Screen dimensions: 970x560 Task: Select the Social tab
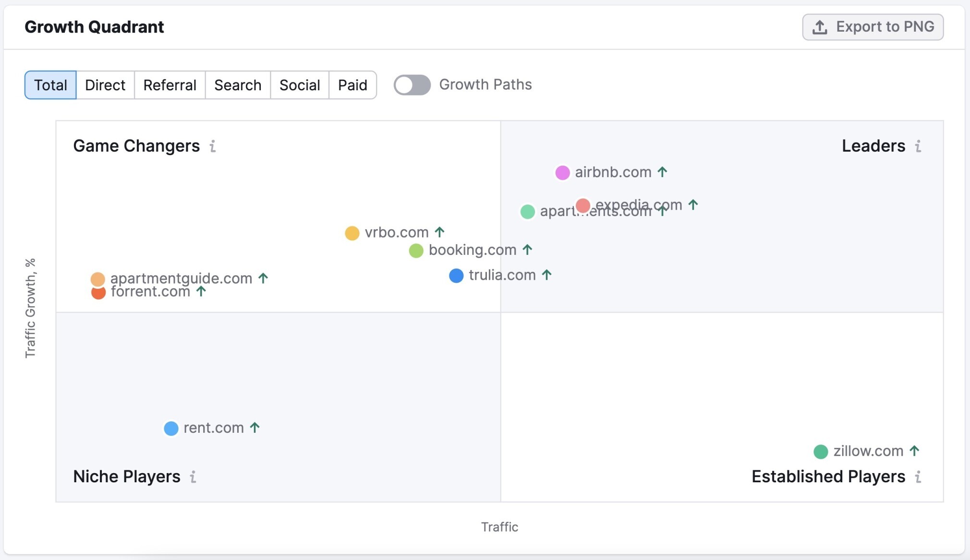coord(300,85)
